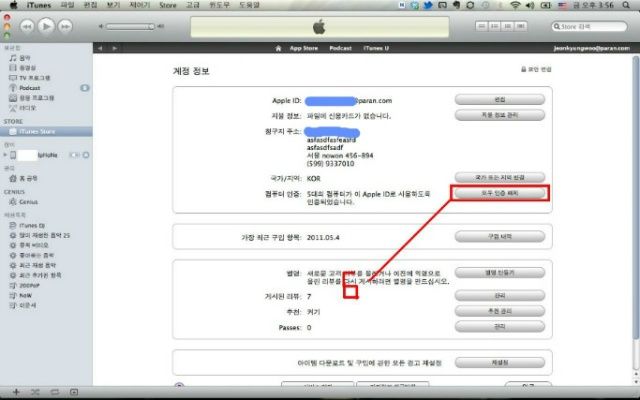The height and width of the screenshot is (400, 640).
Task: Show the artwork viewer icon in bottom bar
Action: [x=74, y=392]
